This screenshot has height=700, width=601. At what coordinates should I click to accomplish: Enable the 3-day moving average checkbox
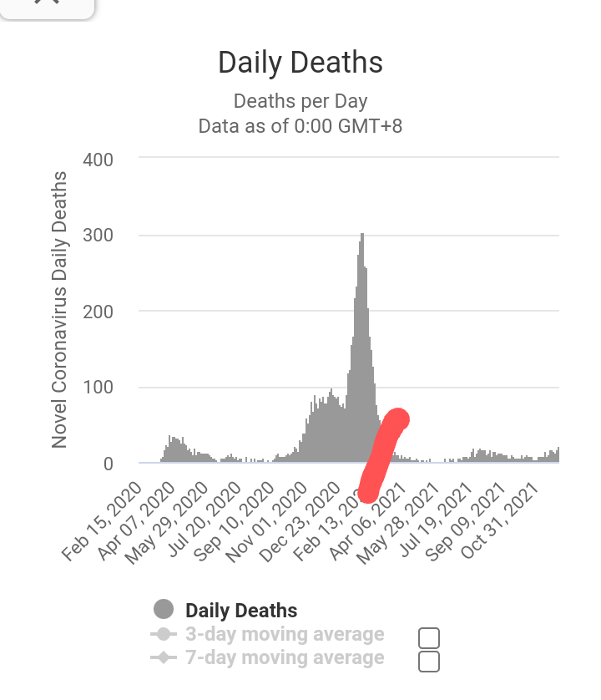click(x=429, y=639)
